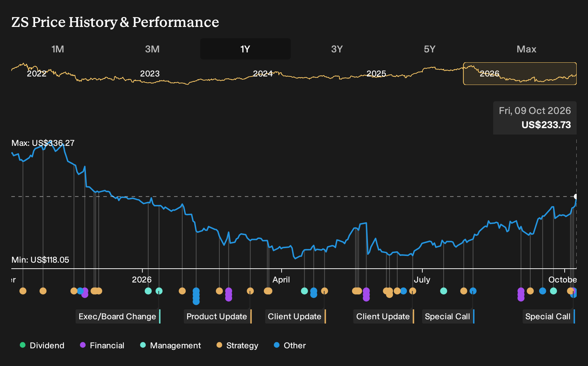
Task: Toggle Dividend events in legend
Action: coord(42,345)
